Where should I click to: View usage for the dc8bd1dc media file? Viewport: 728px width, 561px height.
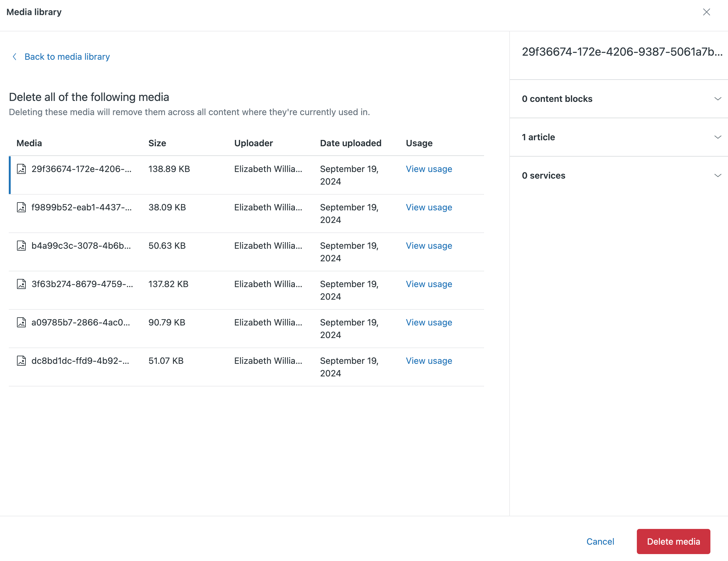pyautogui.click(x=429, y=361)
